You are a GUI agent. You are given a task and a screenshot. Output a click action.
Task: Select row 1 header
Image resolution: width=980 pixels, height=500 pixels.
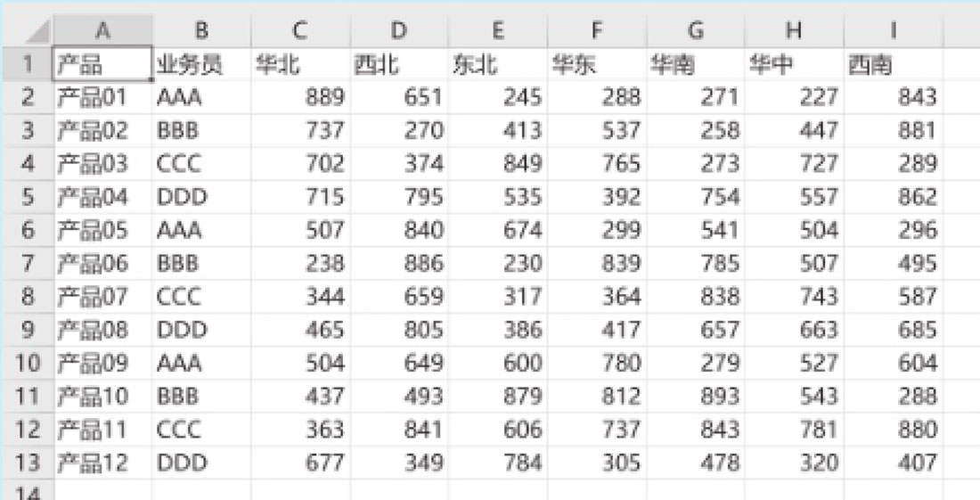(x=27, y=64)
